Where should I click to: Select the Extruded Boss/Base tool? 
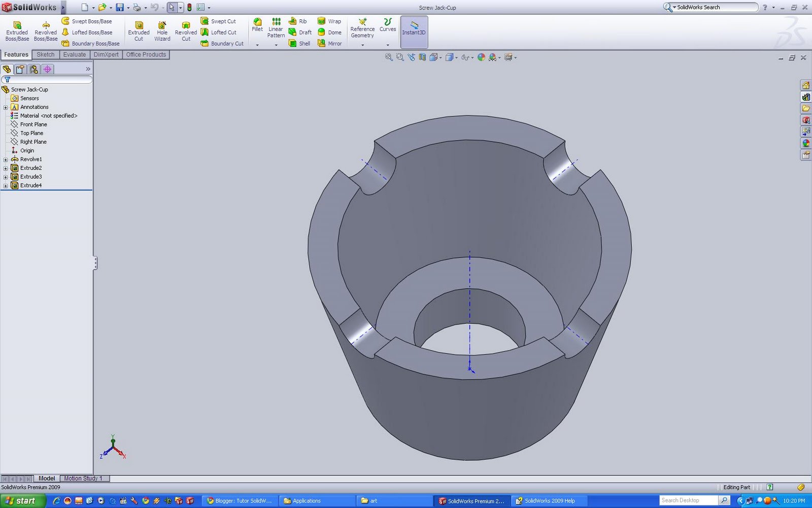click(x=17, y=30)
